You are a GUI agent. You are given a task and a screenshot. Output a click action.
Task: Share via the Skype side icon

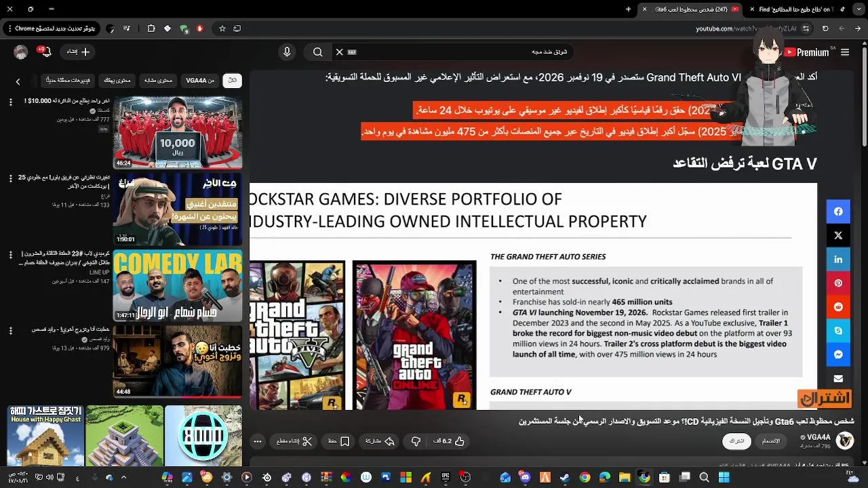click(838, 331)
